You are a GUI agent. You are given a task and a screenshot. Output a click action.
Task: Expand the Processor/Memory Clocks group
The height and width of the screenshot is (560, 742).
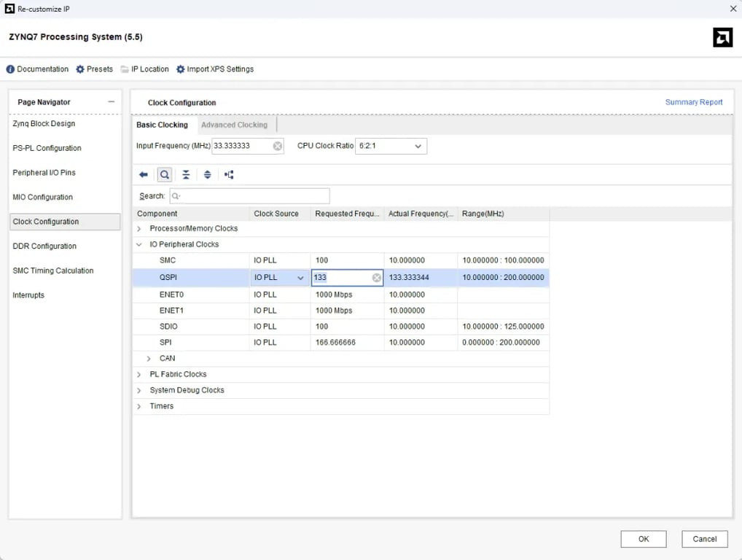pyautogui.click(x=139, y=229)
